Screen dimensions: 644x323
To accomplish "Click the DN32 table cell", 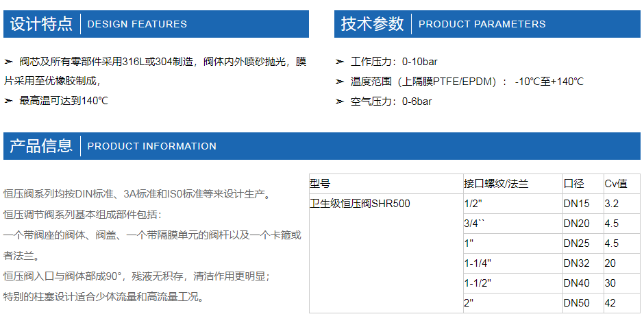I will [583, 263].
